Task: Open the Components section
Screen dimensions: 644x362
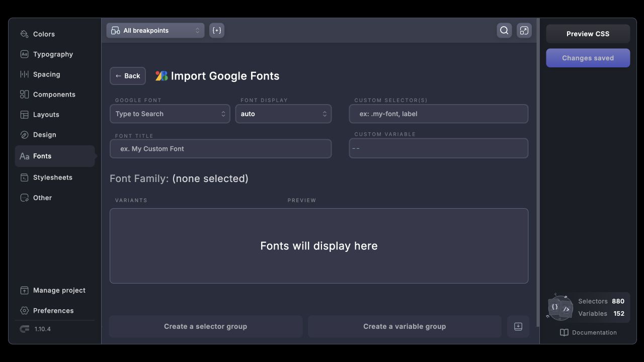Action: click(54, 94)
